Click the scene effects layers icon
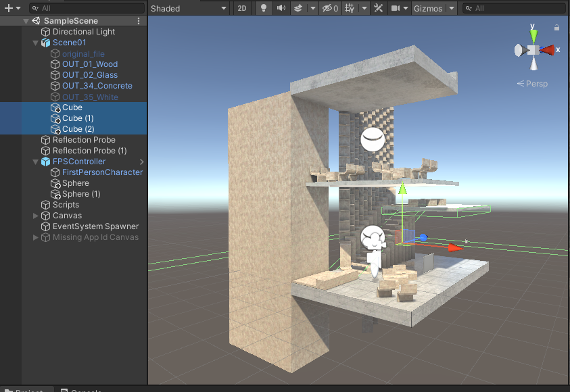 tap(298, 8)
